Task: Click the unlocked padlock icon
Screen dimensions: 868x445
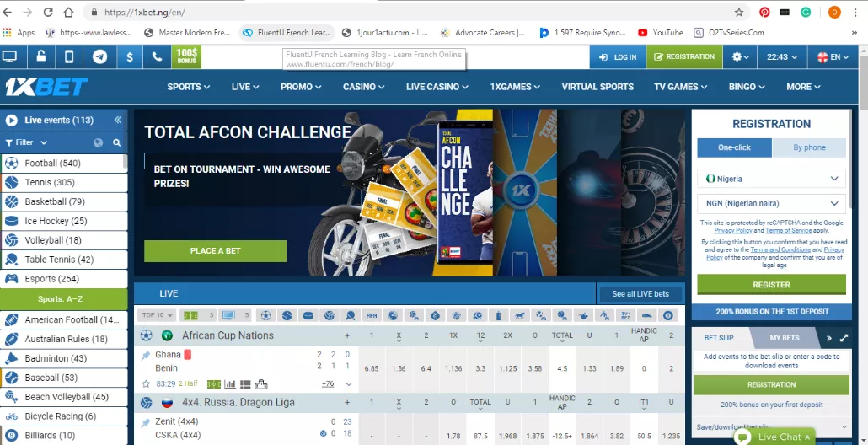Action: point(41,56)
